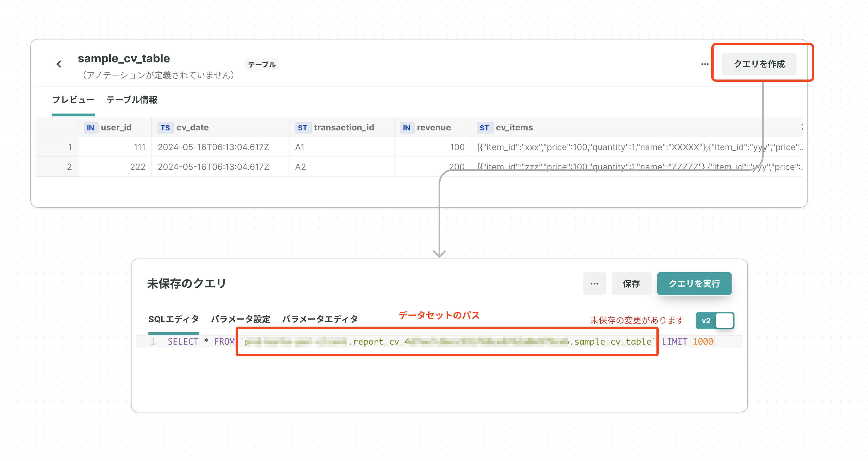
Task: Click the LIMIT 1000 clause in the query
Action: tap(687, 341)
